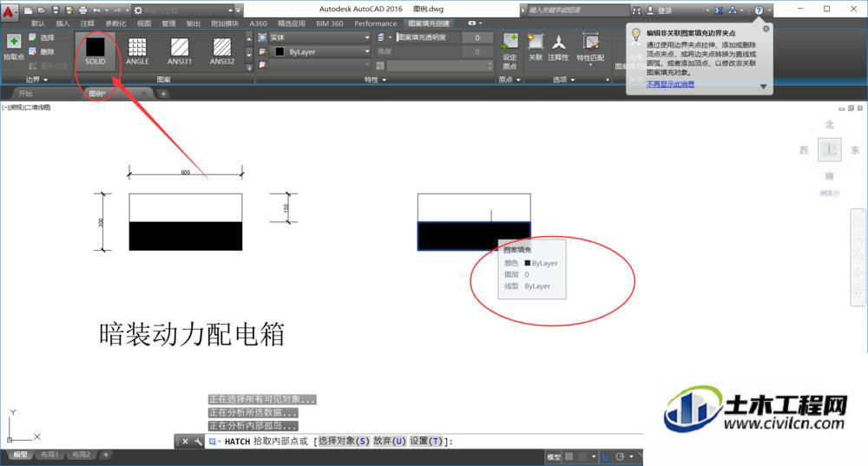Toggle the 关联 associative hatch option
Image resolution: width=868 pixels, height=466 pixels.
point(536,47)
